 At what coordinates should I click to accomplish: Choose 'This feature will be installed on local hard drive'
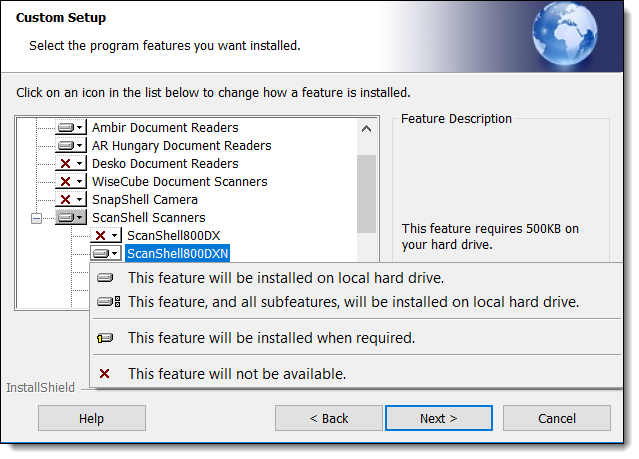[x=357, y=278]
